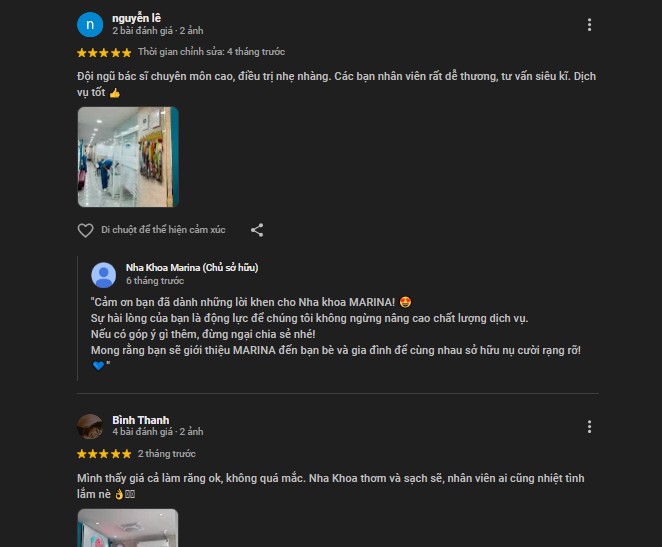The image size is (662, 547).
Task: Click '2 bài đánh giá · 2 ảnh' contributor info
Action: click(x=158, y=31)
